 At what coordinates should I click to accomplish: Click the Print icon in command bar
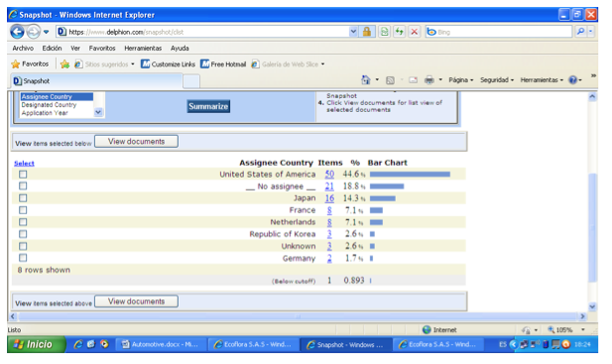click(x=428, y=80)
